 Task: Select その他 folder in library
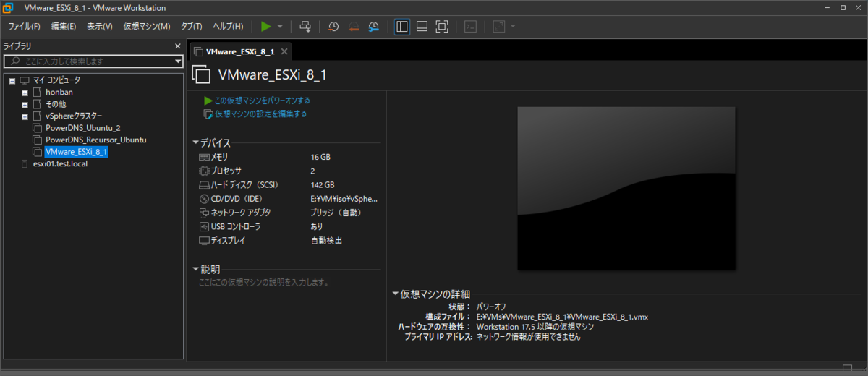click(56, 104)
